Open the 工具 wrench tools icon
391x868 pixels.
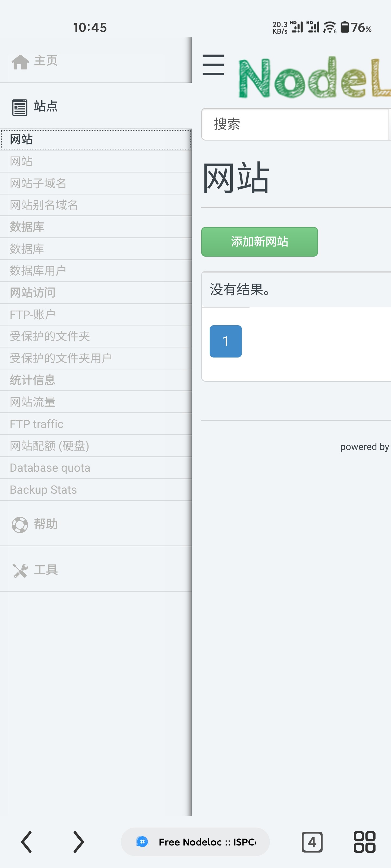(20, 570)
